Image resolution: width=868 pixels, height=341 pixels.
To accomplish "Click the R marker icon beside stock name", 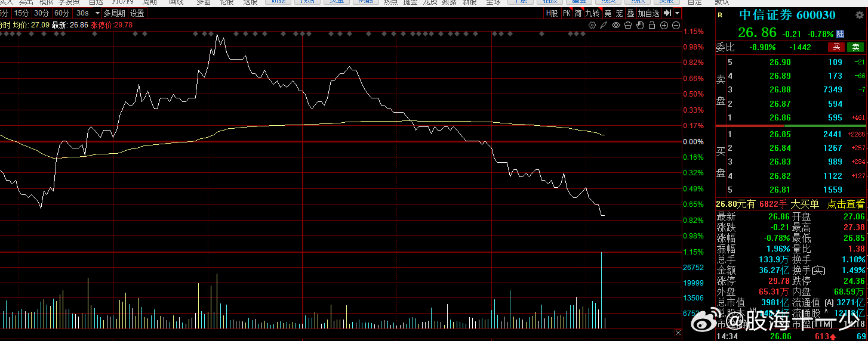I will 720,15.
